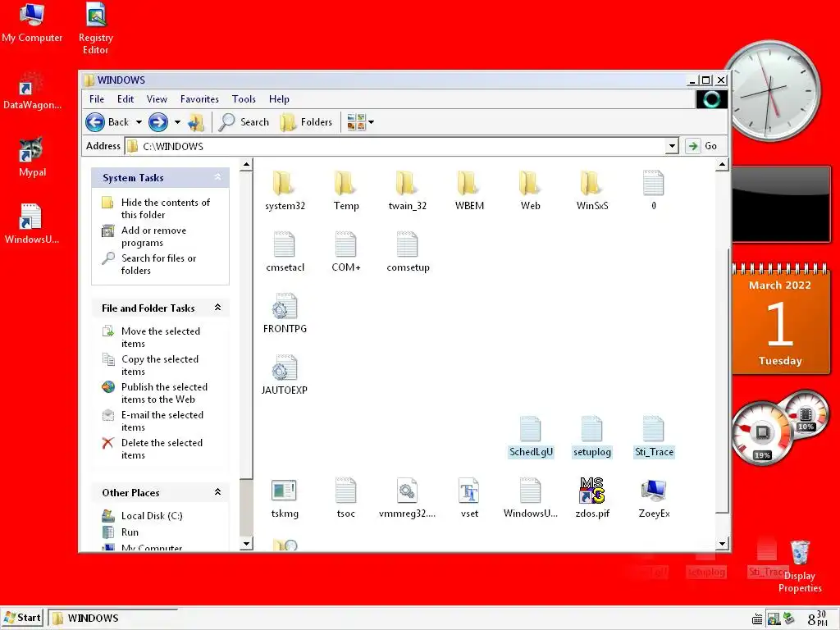840x630 pixels.
Task: Select the file named 0
Action: click(x=654, y=190)
